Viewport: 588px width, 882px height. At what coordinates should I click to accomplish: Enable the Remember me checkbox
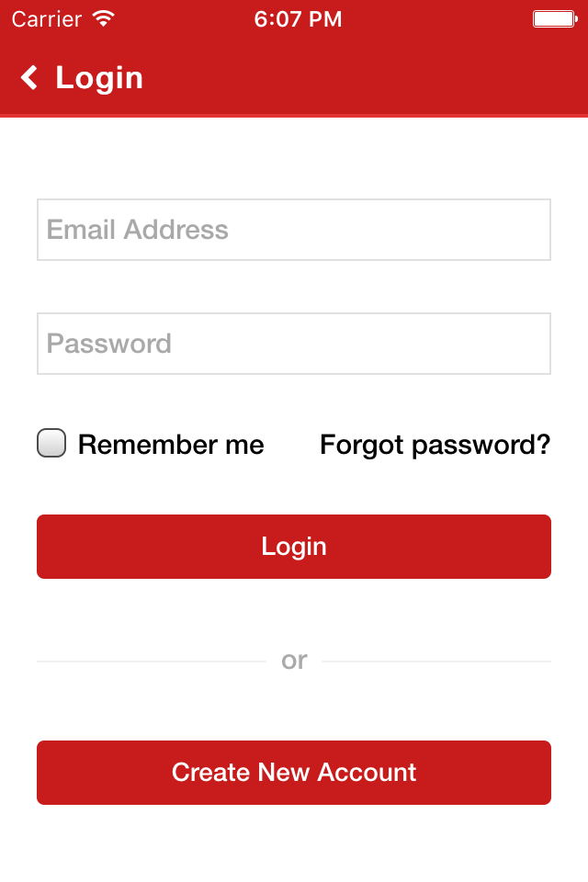tap(51, 443)
